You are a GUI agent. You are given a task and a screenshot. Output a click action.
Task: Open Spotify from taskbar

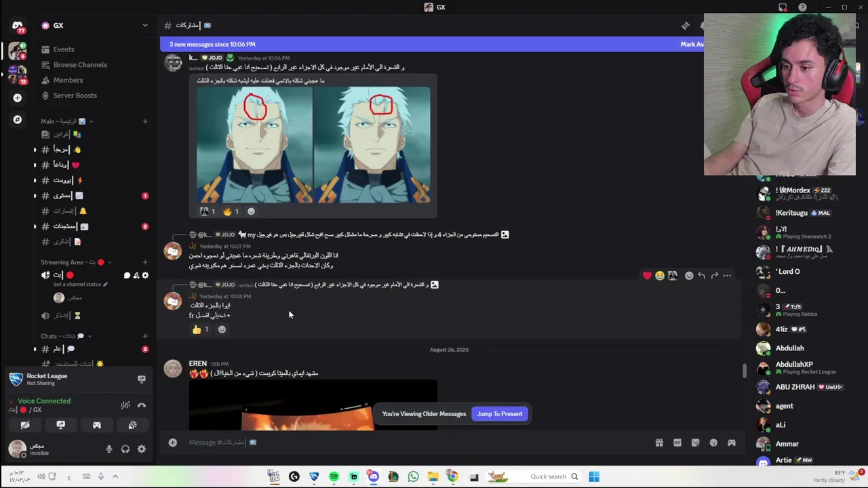(334, 477)
